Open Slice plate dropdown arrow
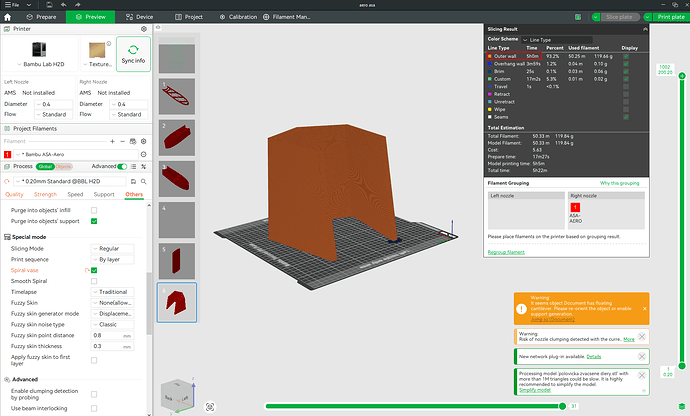The height and width of the screenshot is (416, 690). (596, 17)
